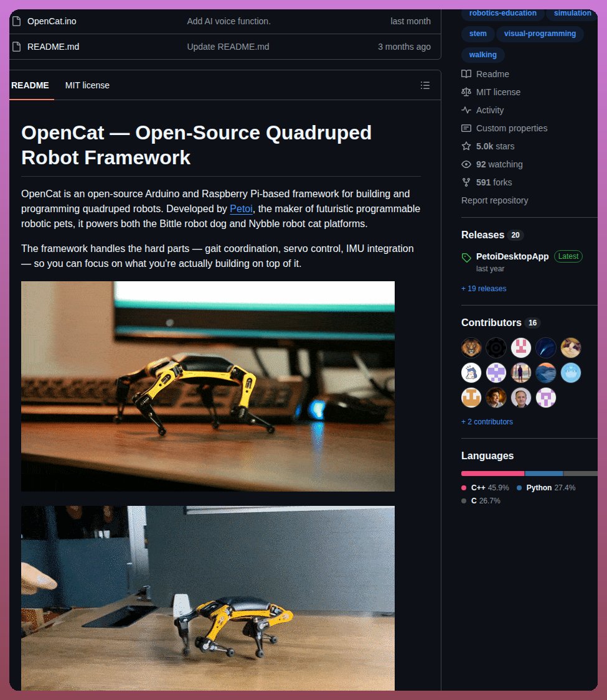The height and width of the screenshot is (700, 607).
Task: Open the README.md file name link
Action: [x=53, y=47]
